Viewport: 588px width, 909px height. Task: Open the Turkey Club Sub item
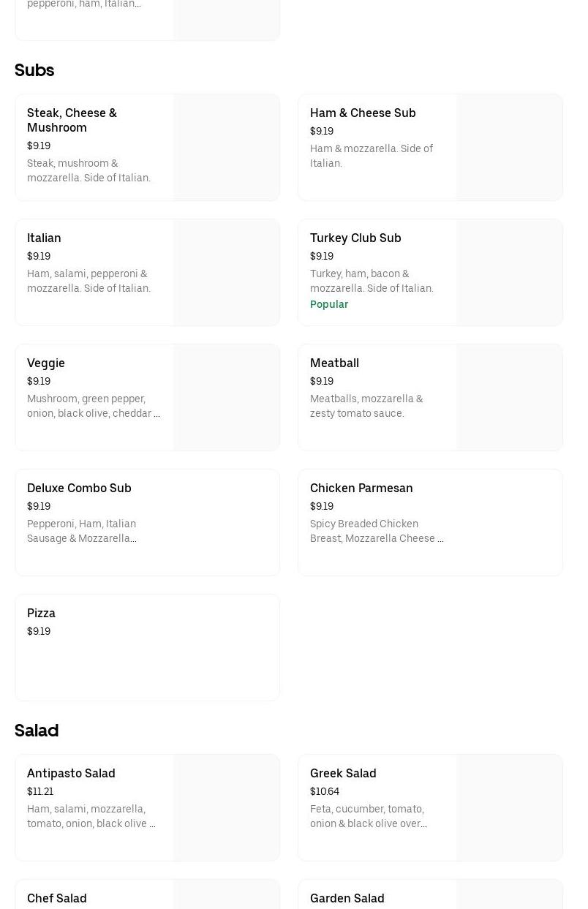coord(355,238)
